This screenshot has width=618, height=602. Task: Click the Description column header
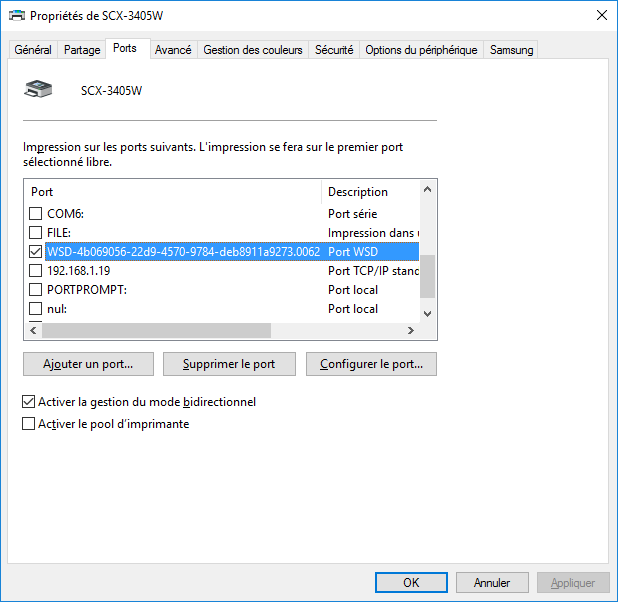370,192
